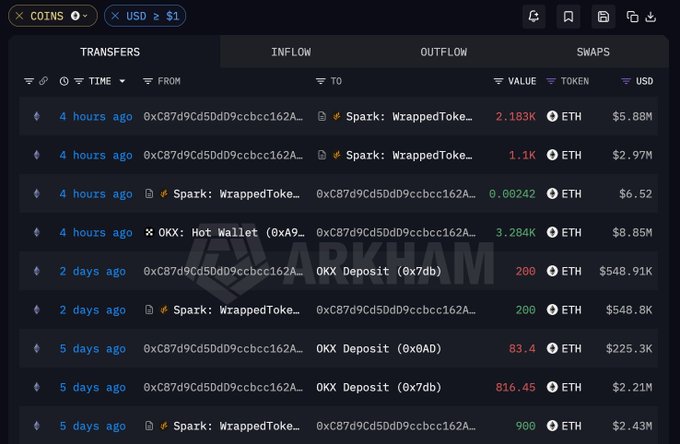
Task: Click '5 days ago' in $225.3K row
Action: (x=92, y=349)
